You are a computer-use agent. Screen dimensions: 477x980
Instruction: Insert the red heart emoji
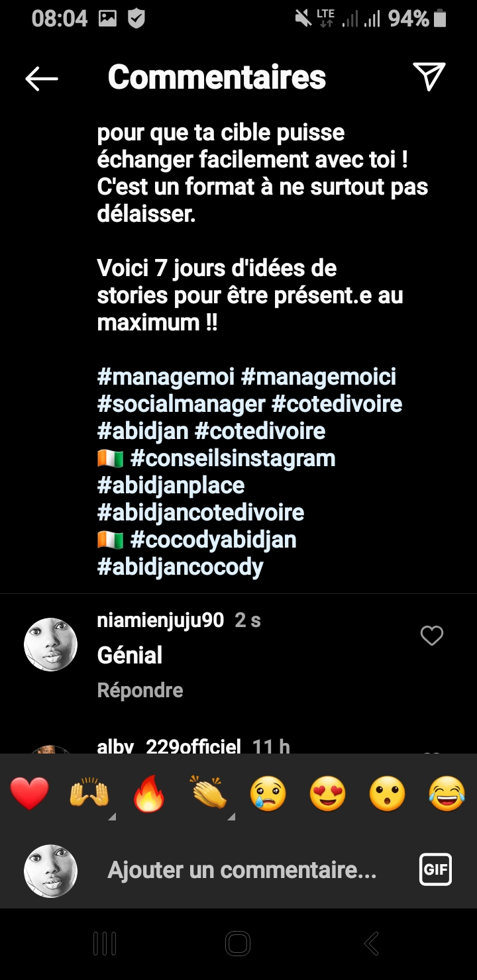pos(30,793)
